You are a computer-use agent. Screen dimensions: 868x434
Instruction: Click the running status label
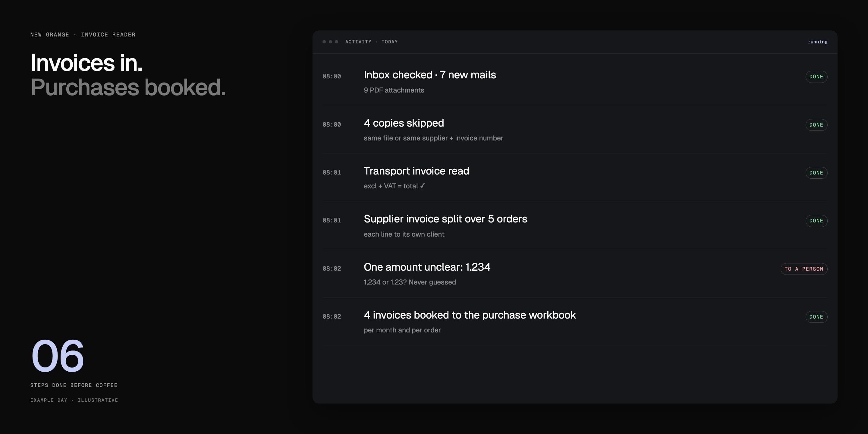point(817,42)
